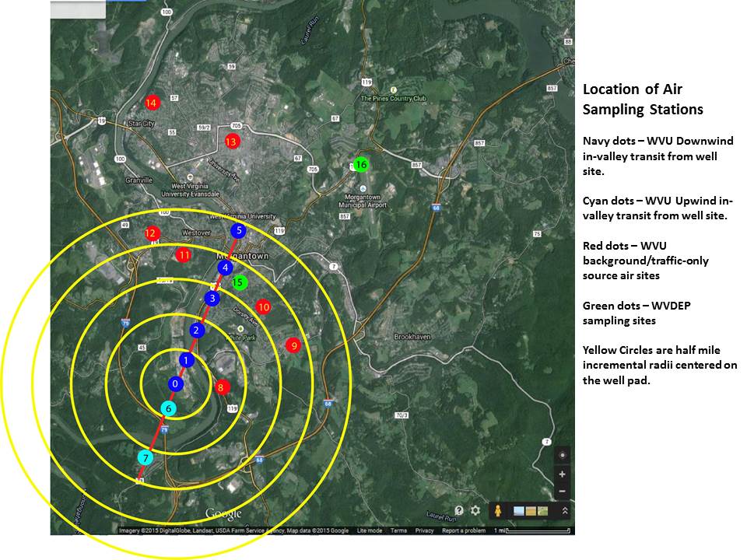
Task: Click the Imagery ©2015 DigitalGlobe attribution text
Action: (234, 530)
